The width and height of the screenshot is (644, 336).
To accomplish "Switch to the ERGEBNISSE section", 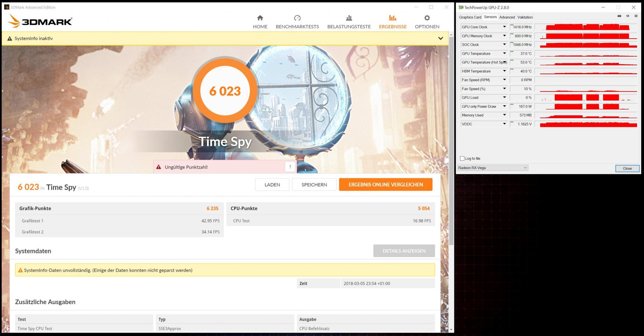I will (392, 22).
